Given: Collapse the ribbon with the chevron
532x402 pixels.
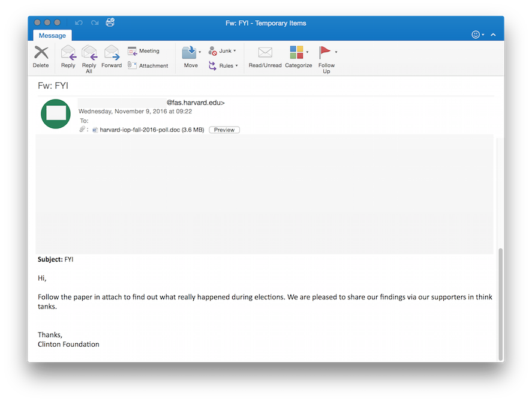Looking at the screenshot, I should coord(493,35).
